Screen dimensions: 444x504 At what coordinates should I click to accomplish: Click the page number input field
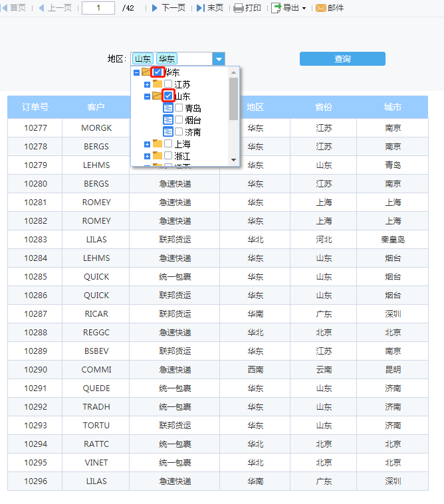(x=98, y=8)
